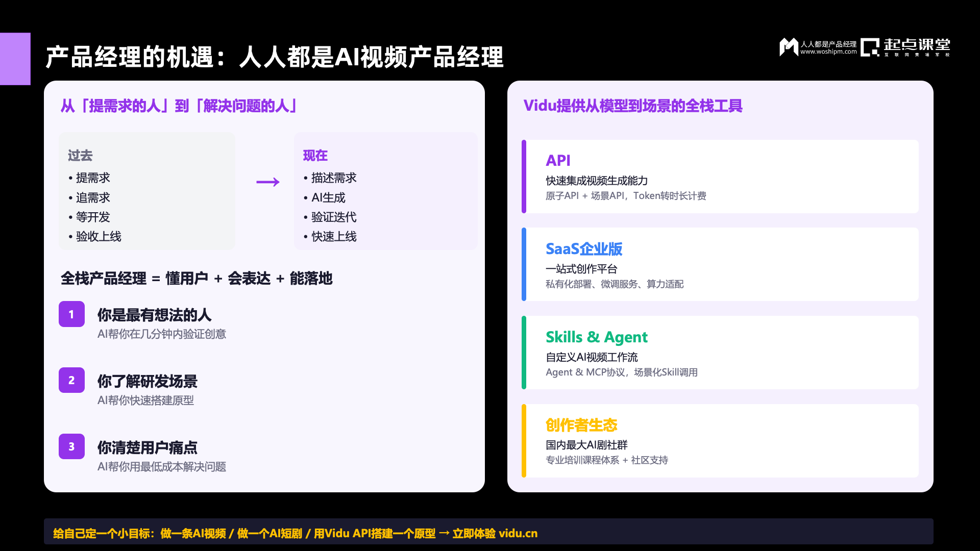980x551 pixels.
Task: Click the subtitle AI帮你快速搭建原型
Action: coord(145,400)
